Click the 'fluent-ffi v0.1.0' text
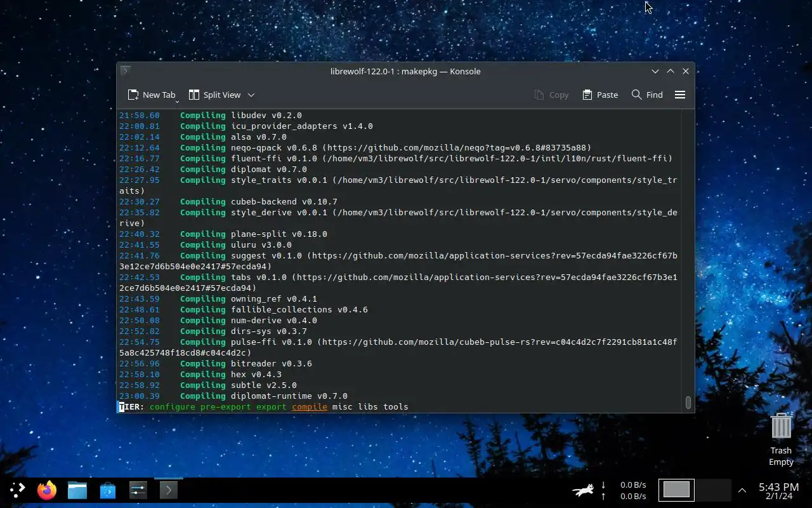 274,159
